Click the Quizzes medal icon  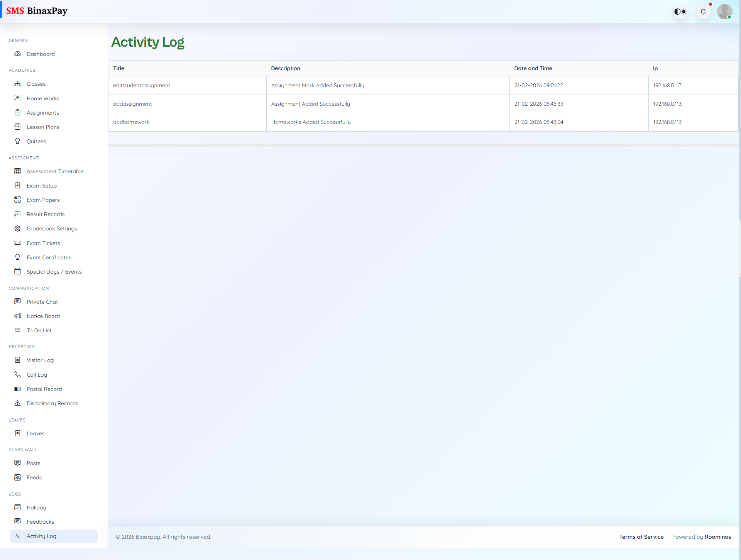pos(18,141)
